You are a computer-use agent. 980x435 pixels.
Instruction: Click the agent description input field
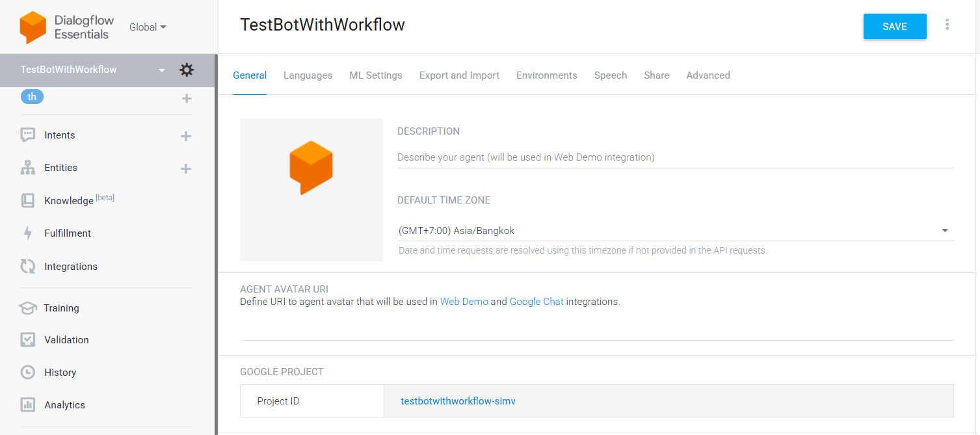point(675,157)
